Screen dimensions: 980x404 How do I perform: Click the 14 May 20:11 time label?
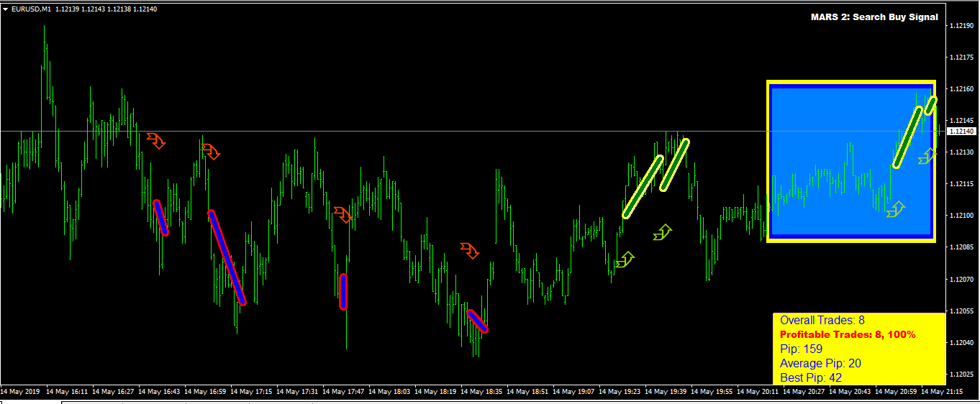[758, 392]
